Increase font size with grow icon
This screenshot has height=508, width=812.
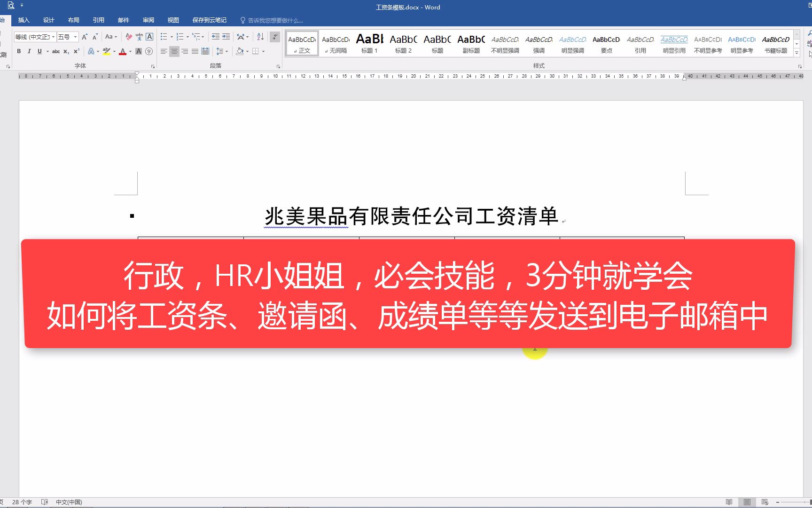click(85, 37)
